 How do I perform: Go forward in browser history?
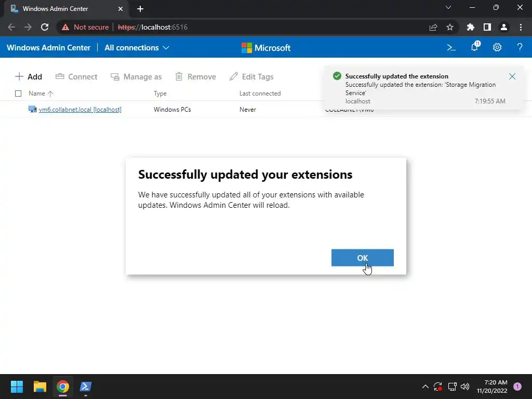click(28, 27)
